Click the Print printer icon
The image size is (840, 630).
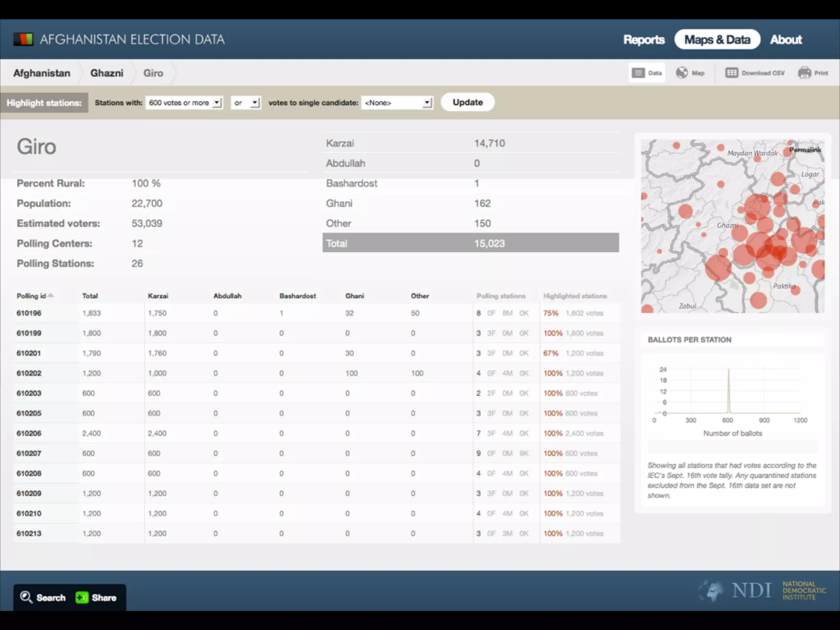(x=804, y=73)
